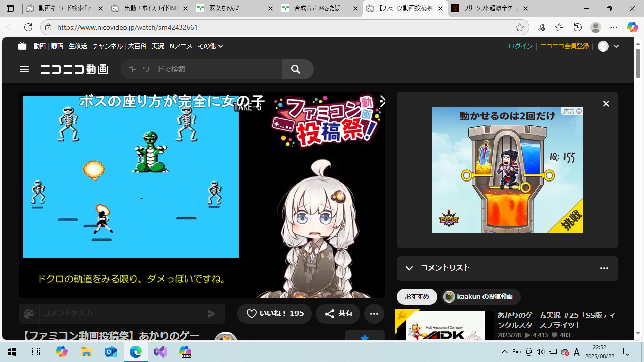Send comment with the paper plane icon
This screenshot has width=644, height=362.
(211, 314)
